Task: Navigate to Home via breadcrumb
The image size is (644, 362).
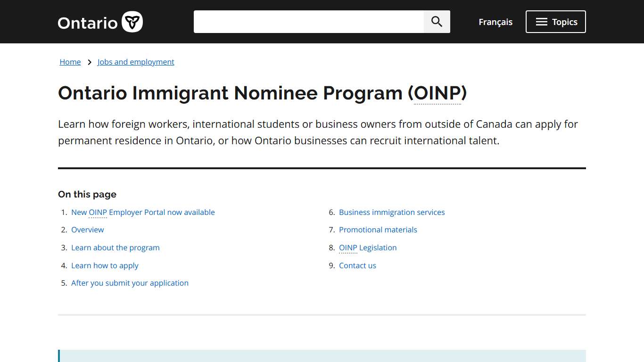Action: pos(70,62)
